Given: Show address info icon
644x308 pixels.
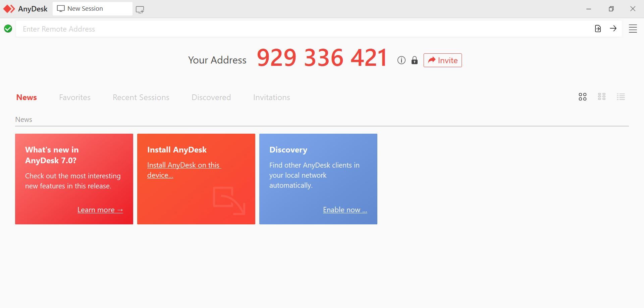Looking at the screenshot, I should click(x=401, y=60).
